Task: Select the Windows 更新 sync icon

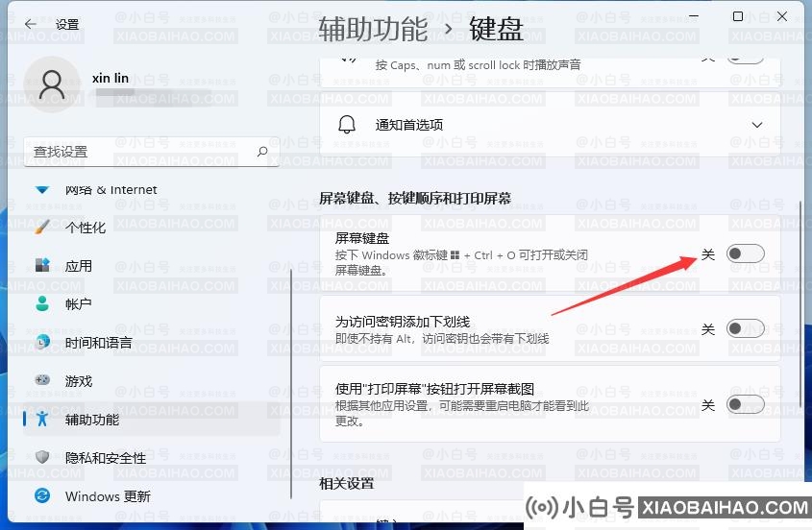Action: [x=42, y=495]
